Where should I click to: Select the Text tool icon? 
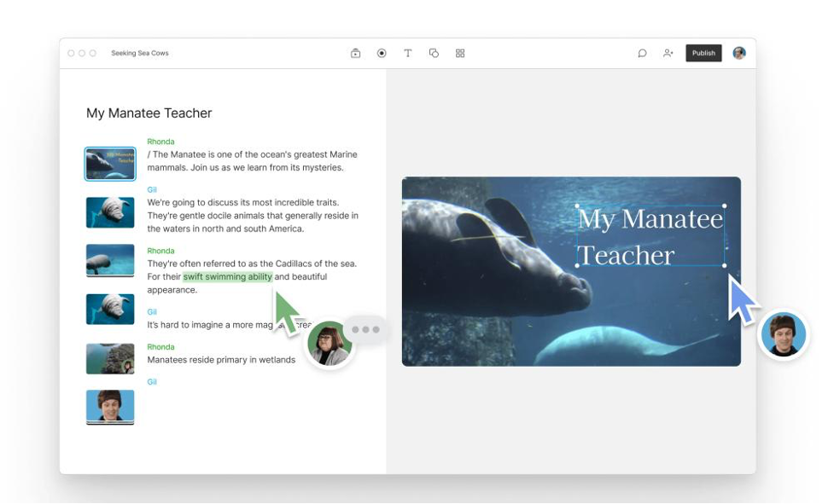[x=408, y=53]
